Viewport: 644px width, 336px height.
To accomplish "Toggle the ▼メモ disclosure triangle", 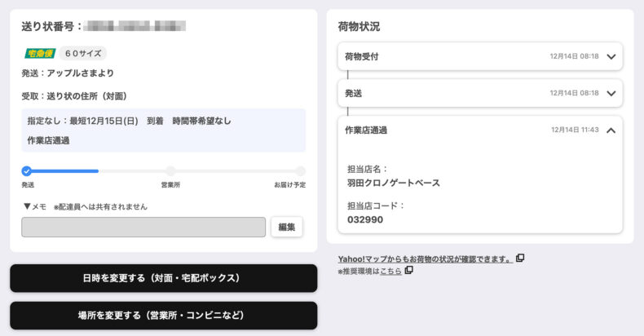I will coord(27,206).
